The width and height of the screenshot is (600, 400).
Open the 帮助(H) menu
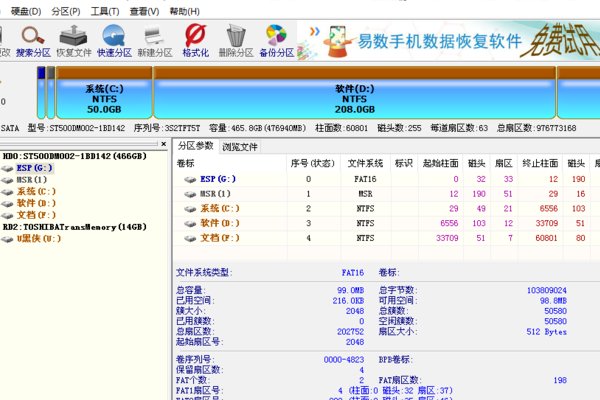[x=184, y=11]
